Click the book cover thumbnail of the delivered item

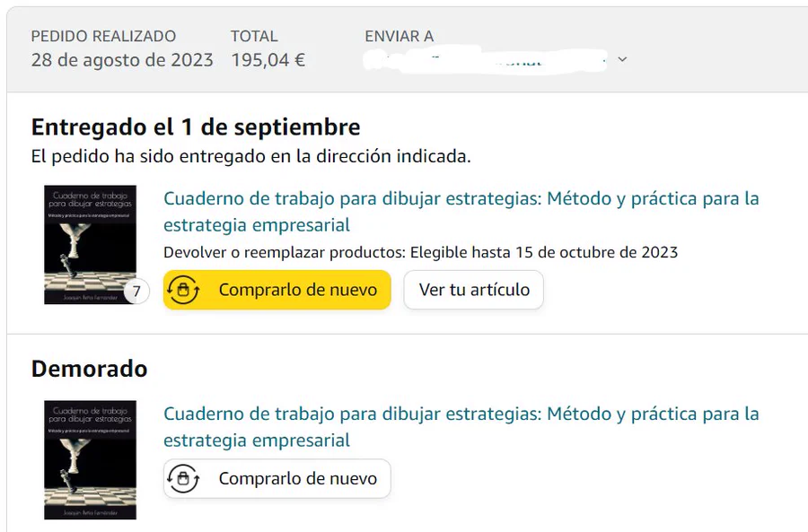tap(90, 244)
